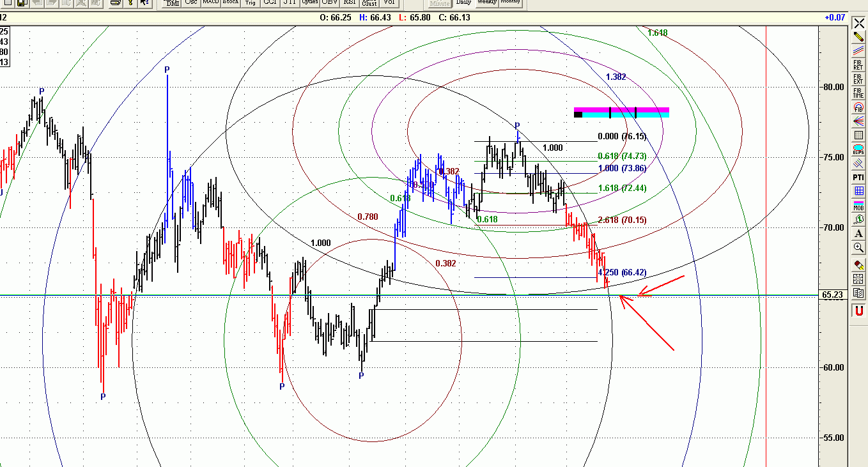Viewport: 868px width, 467px height.
Task: Choose the gann fan lines tool
Action: pos(858,121)
